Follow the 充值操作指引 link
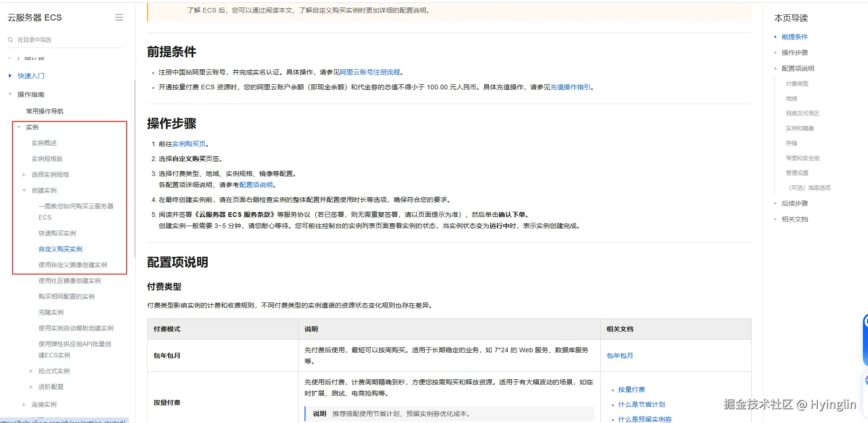The width and height of the screenshot is (868, 423). (x=570, y=87)
